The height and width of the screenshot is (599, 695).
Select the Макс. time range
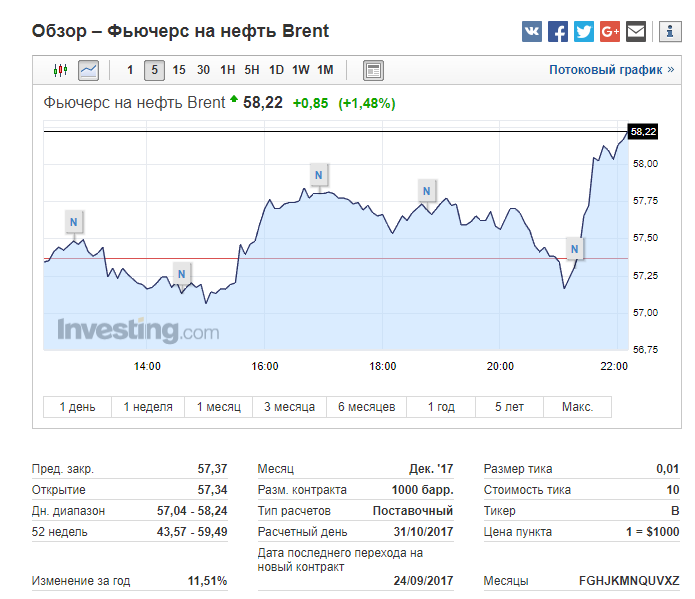point(577,407)
